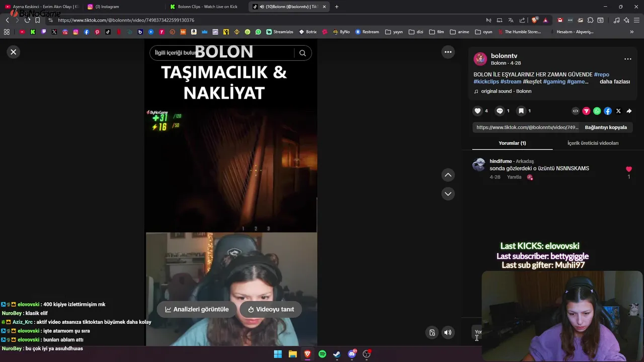Click the embed code icon

click(576, 111)
